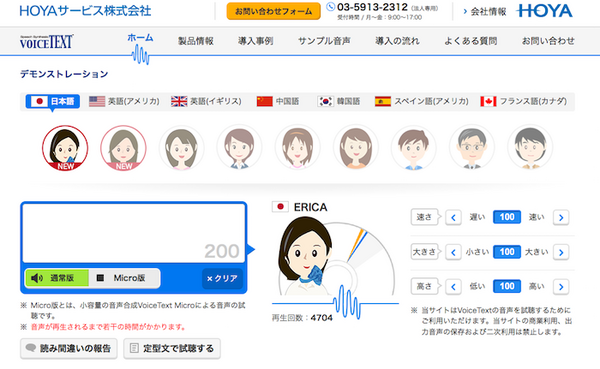Decrease 大きさ with left arrow

click(453, 252)
